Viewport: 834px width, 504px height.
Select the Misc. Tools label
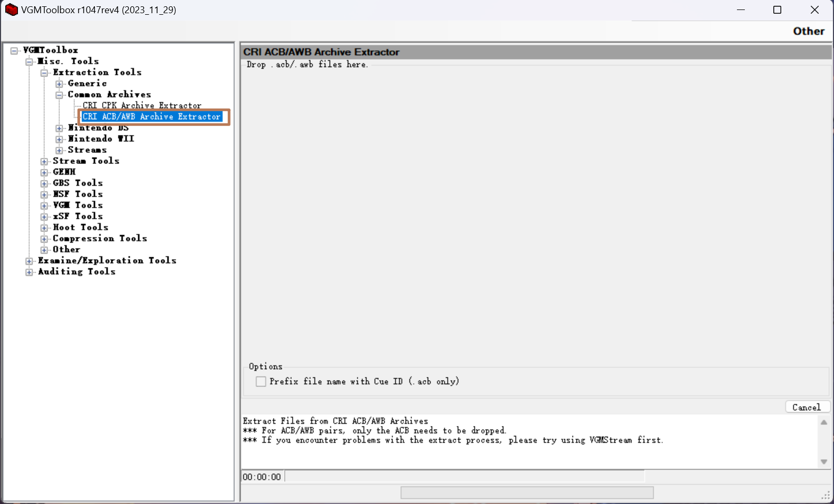(68, 61)
